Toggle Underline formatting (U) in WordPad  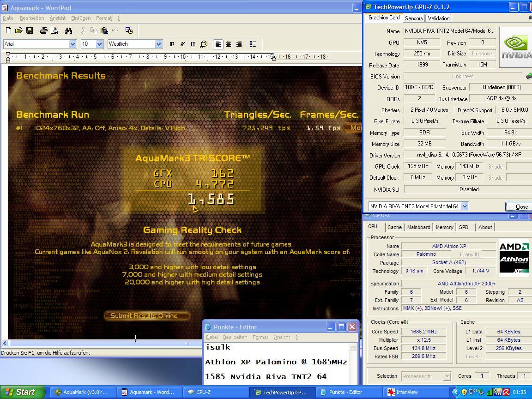[193, 44]
